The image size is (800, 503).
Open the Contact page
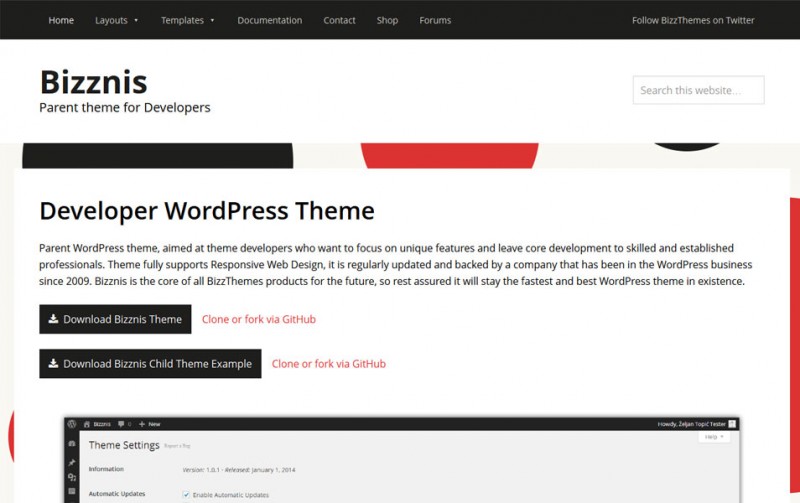pyautogui.click(x=339, y=20)
